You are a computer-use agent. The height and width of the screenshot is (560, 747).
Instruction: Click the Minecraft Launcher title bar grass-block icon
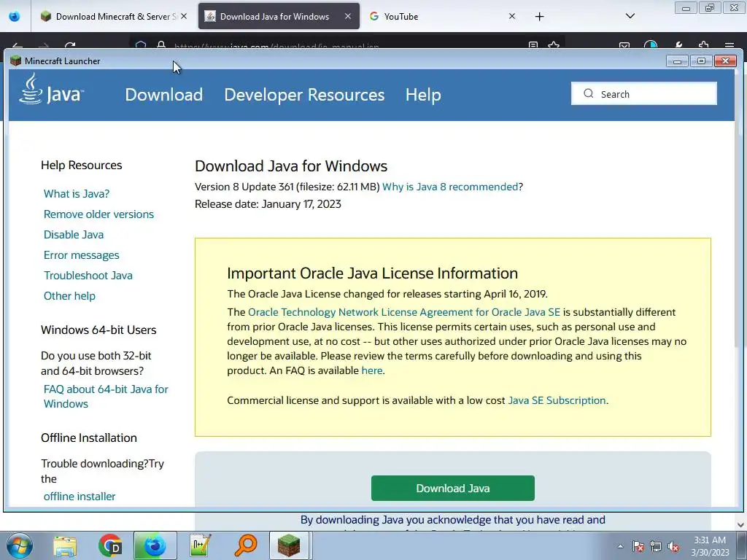(16, 61)
